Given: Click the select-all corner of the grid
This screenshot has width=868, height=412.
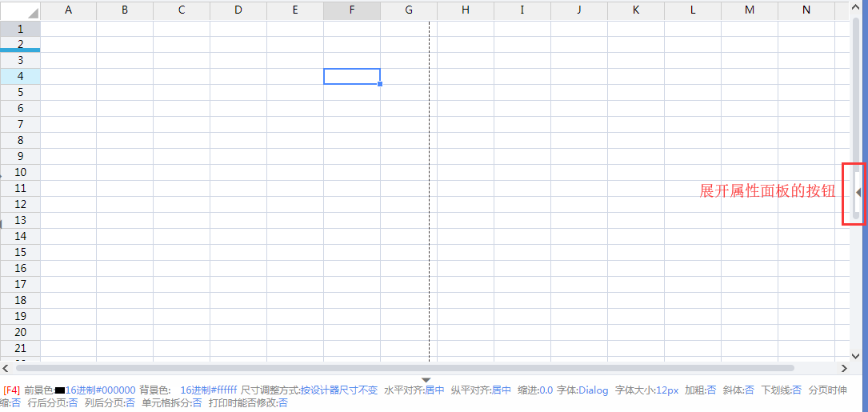Looking at the screenshot, I should point(20,10).
